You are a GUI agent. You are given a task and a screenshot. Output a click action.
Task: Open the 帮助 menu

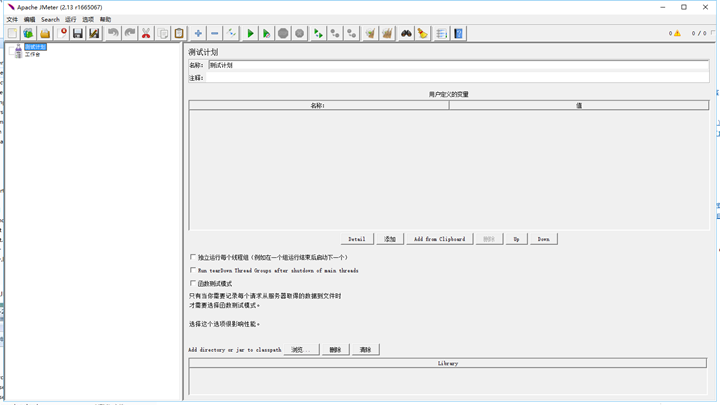pyautogui.click(x=105, y=19)
